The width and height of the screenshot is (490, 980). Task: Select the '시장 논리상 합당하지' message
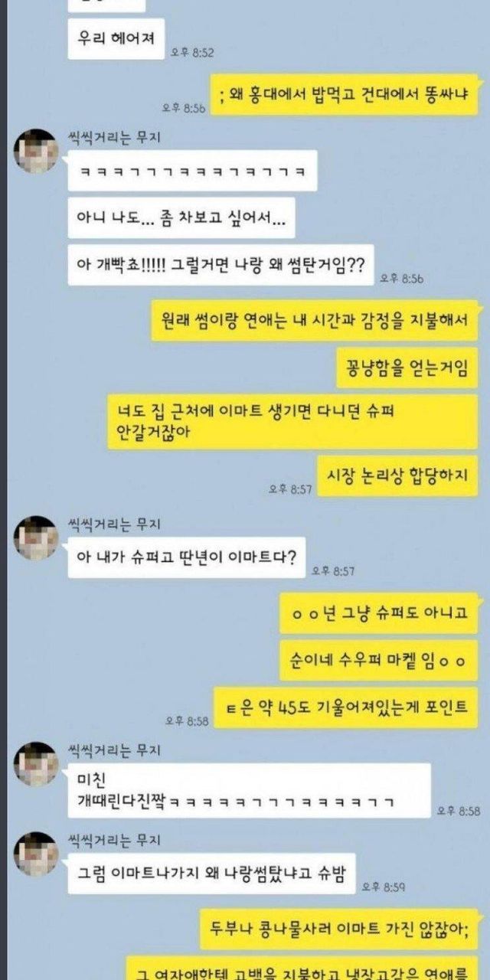(397, 475)
